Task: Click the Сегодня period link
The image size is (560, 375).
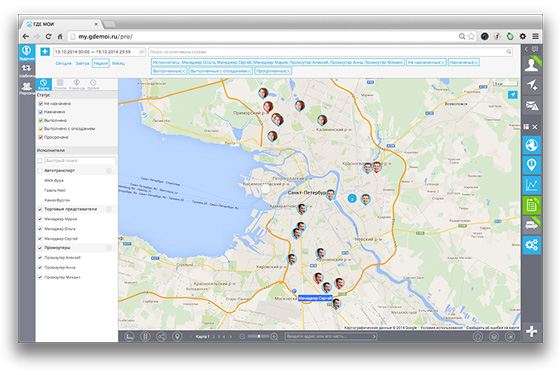Action: click(64, 63)
